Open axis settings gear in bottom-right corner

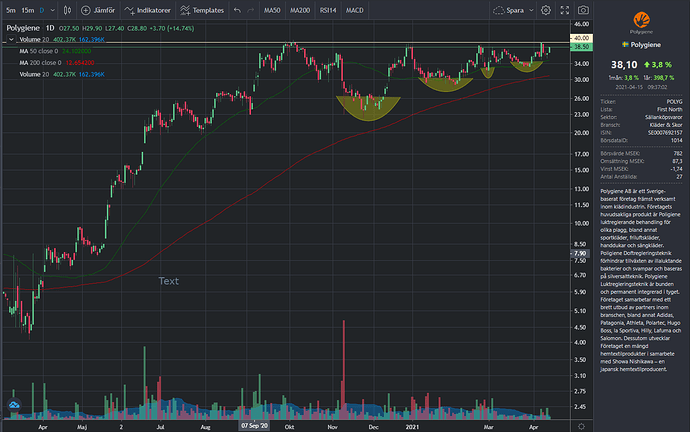pyautogui.click(x=581, y=426)
